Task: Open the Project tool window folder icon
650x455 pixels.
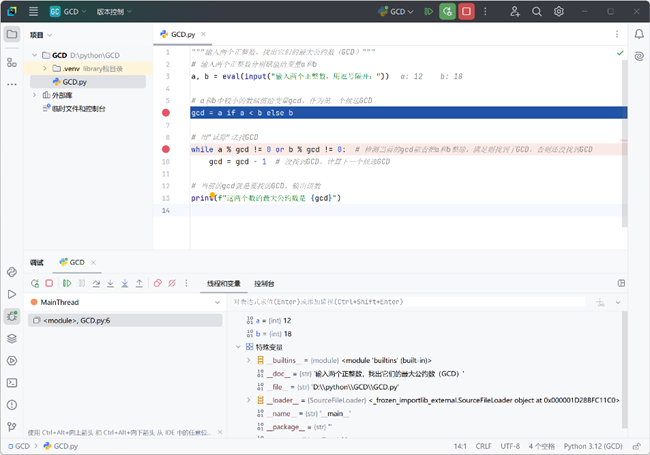Action: 12,34
